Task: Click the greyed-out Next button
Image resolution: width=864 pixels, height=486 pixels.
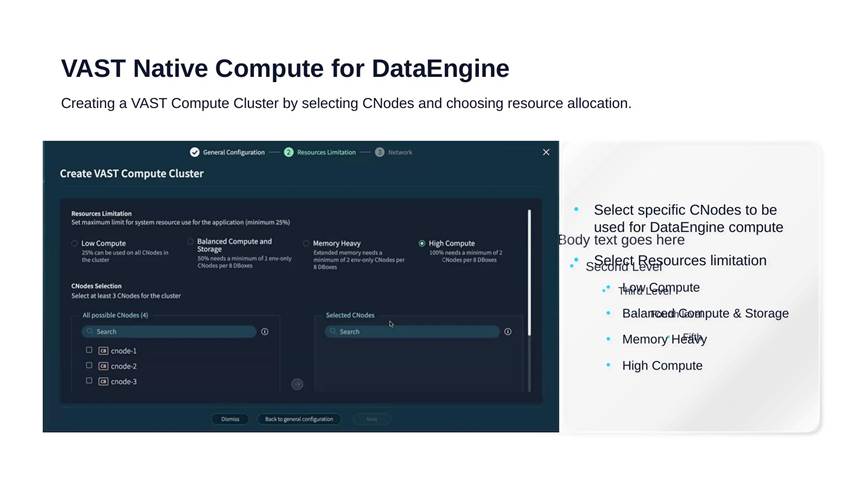Action: [372, 419]
